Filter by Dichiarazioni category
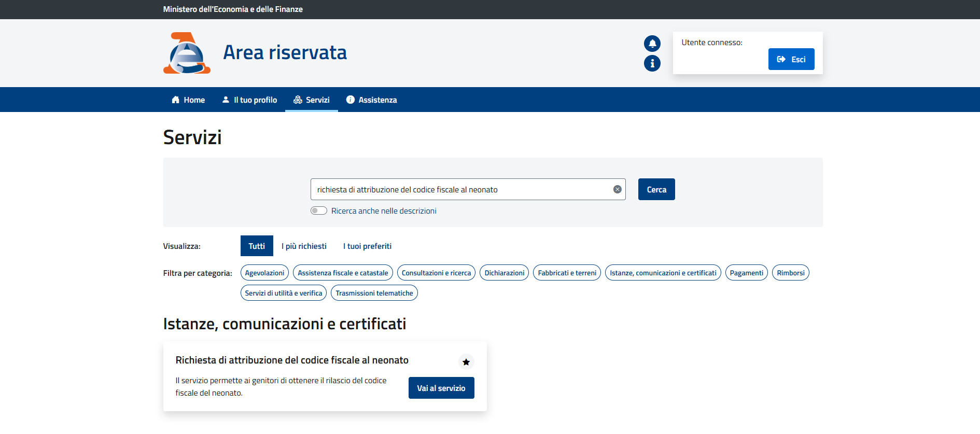 click(505, 273)
